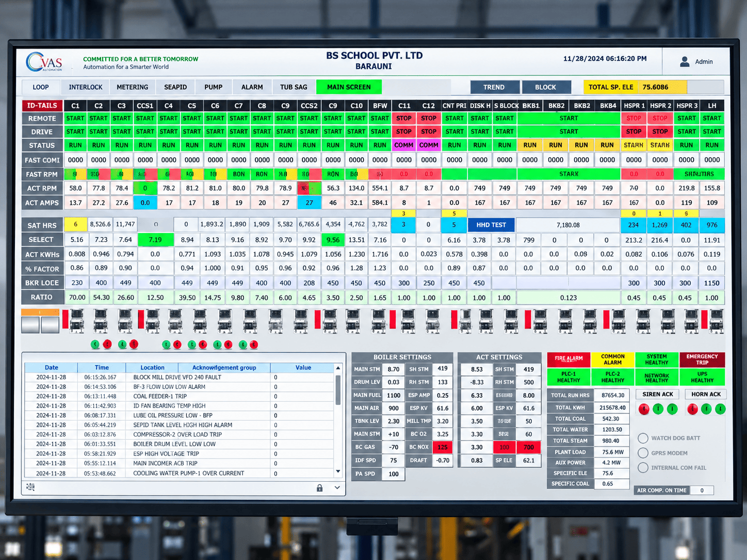Select the ESP HIGH VOLTAGE TRIP alarm row
This screenshot has height=560, width=747.
pyautogui.click(x=179, y=454)
